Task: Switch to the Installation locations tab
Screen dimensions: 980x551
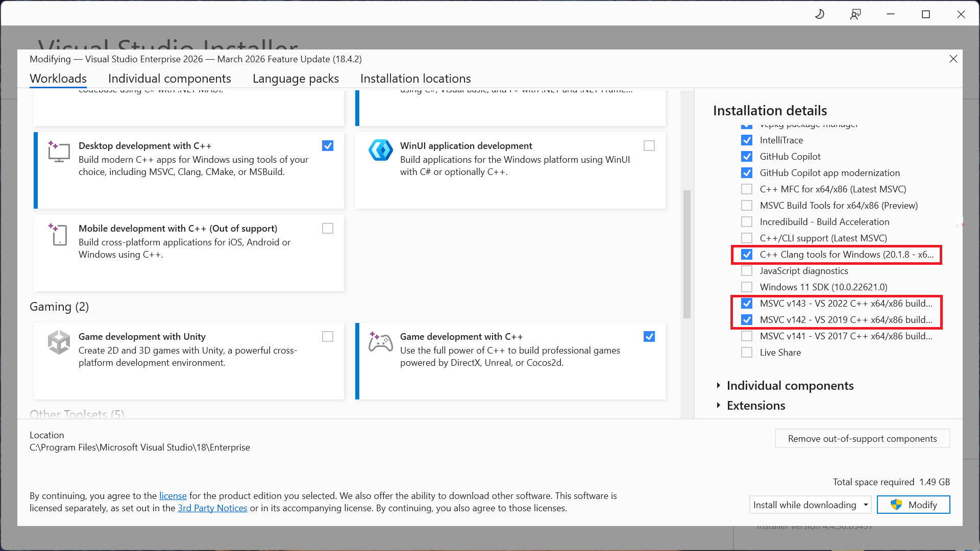Action: point(415,79)
